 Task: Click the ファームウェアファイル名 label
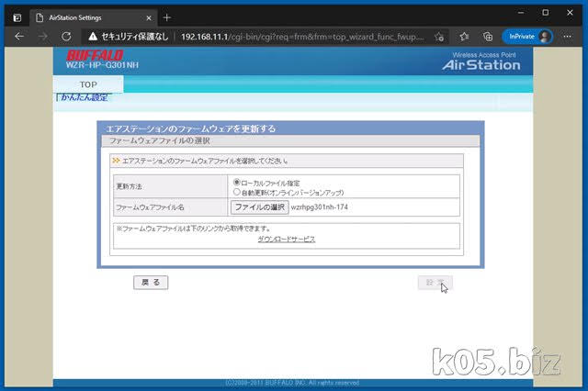pyautogui.click(x=150, y=207)
